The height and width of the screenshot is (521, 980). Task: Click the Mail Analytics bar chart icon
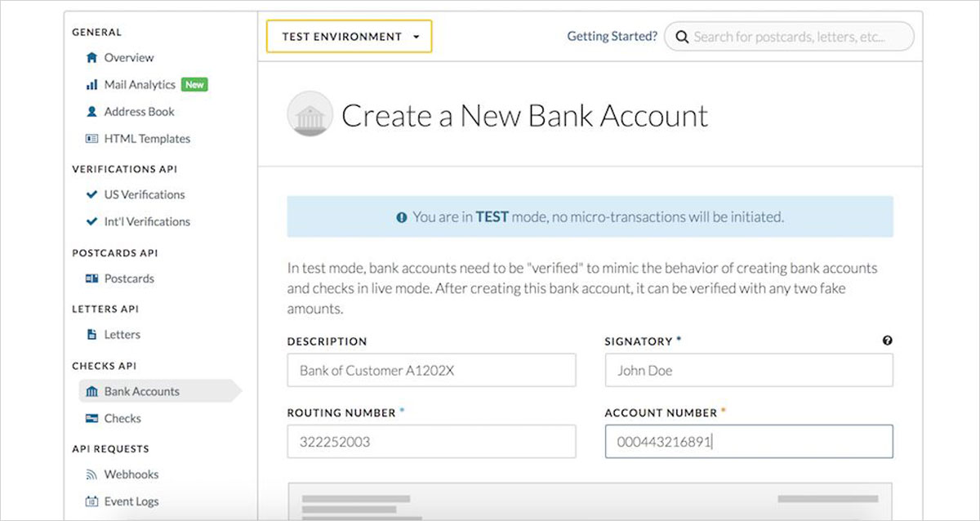tap(91, 85)
